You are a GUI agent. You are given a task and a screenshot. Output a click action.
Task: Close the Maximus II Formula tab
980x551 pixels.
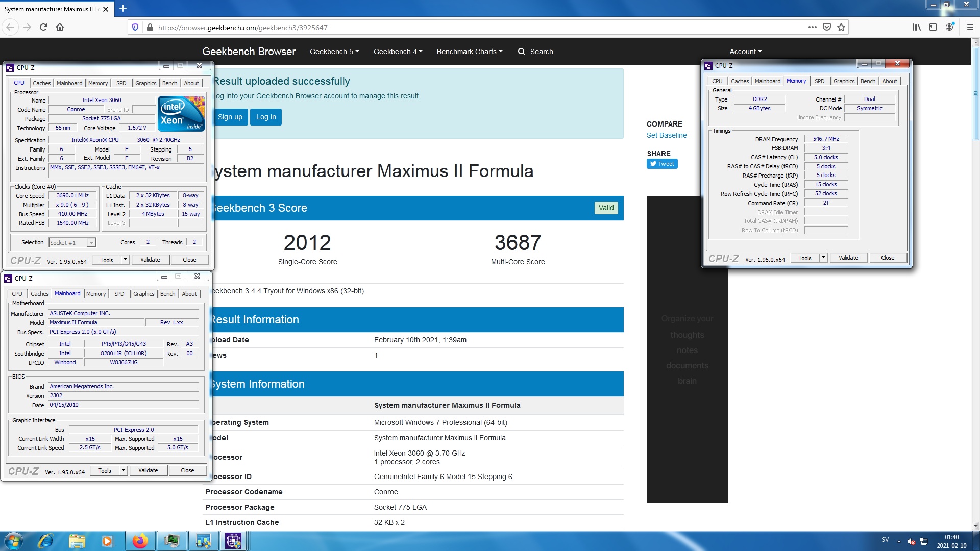click(x=106, y=9)
